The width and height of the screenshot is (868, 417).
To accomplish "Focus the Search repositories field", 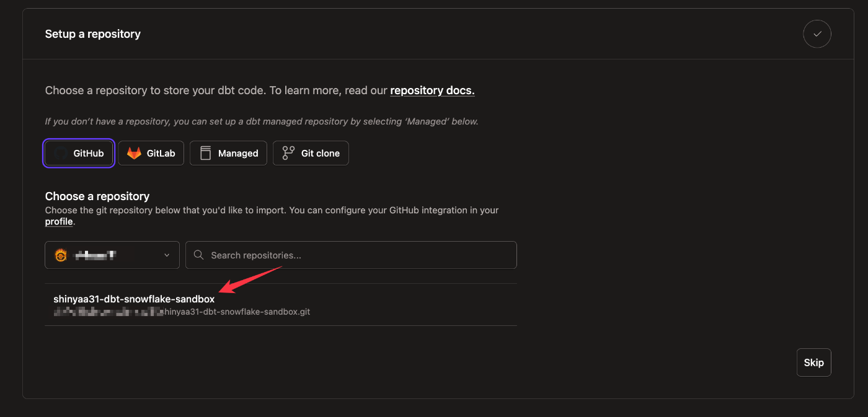I will [x=351, y=255].
